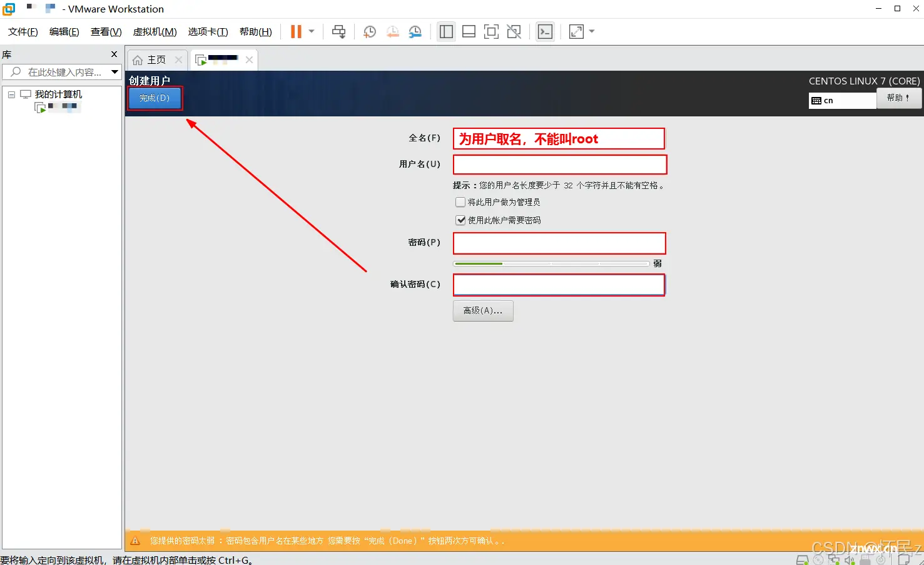Click the warning triangle icon in the orange bar
The width and height of the screenshot is (924, 565).
135,541
